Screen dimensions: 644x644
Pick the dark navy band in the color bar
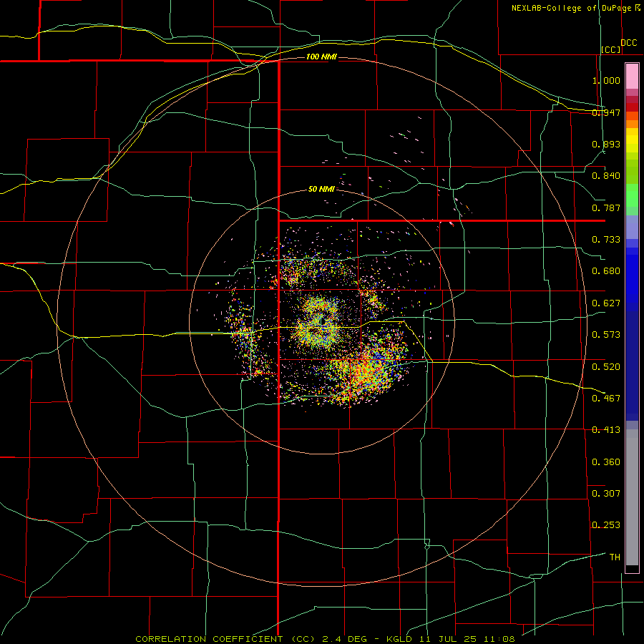632,366
